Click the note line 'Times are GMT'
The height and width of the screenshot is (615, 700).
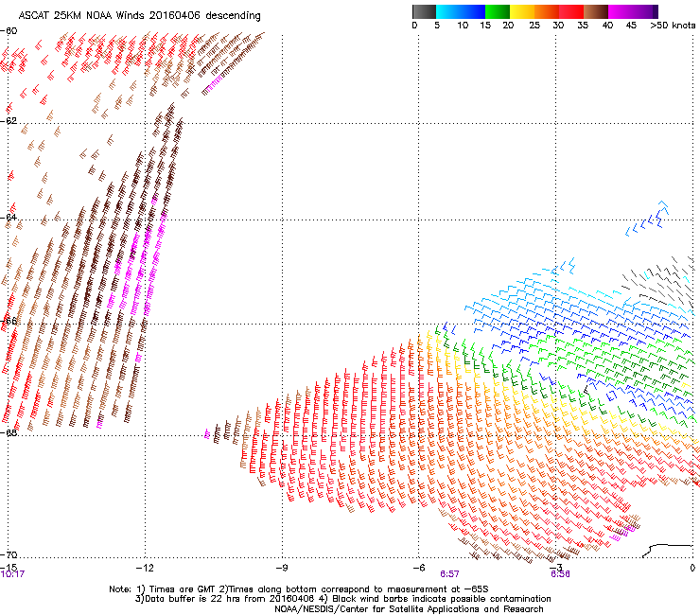[182, 589]
